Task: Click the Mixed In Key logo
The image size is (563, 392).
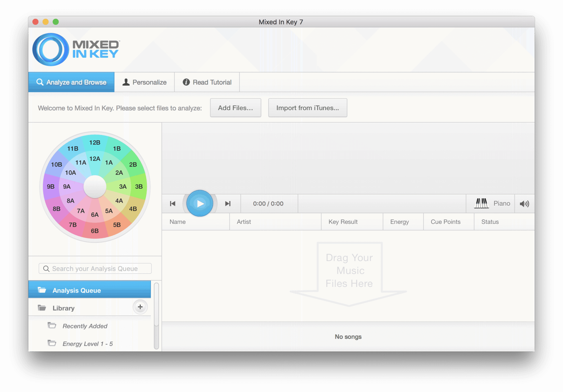Action: pos(76,50)
